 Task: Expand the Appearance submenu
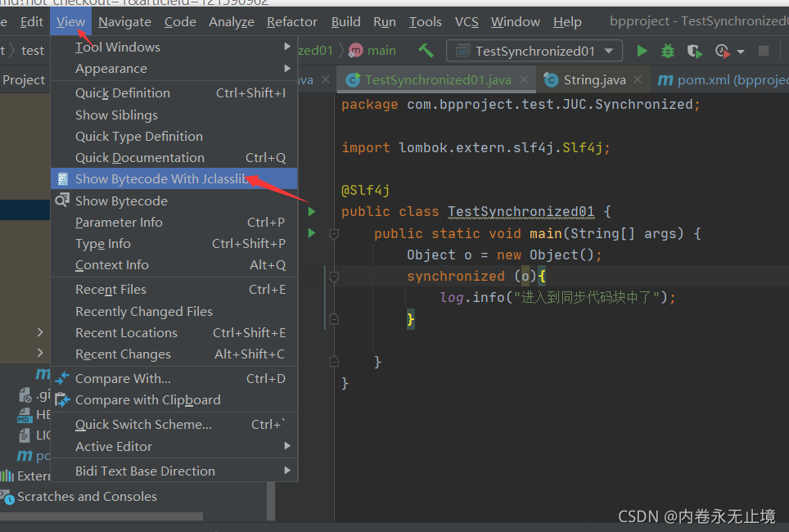[x=287, y=68]
